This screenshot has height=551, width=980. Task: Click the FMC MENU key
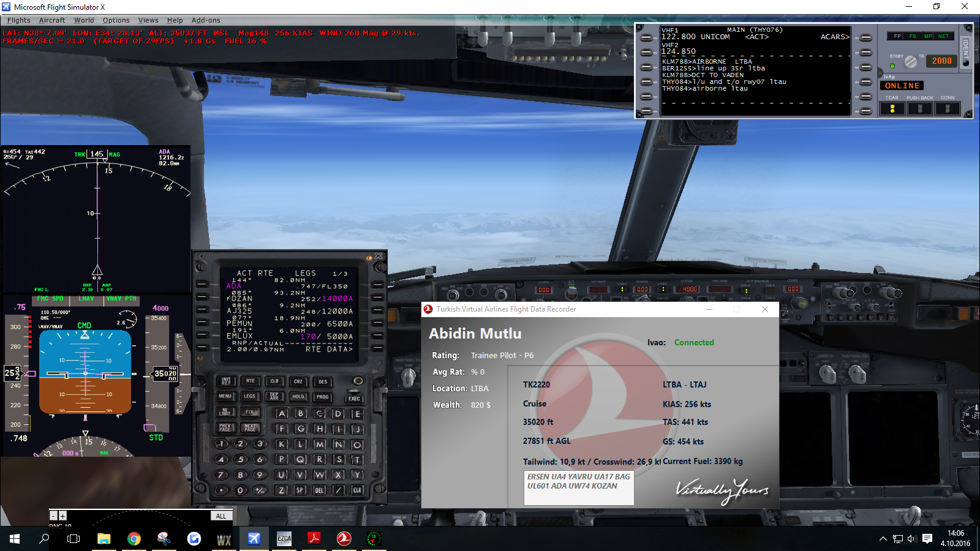click(x=225, y=396)
